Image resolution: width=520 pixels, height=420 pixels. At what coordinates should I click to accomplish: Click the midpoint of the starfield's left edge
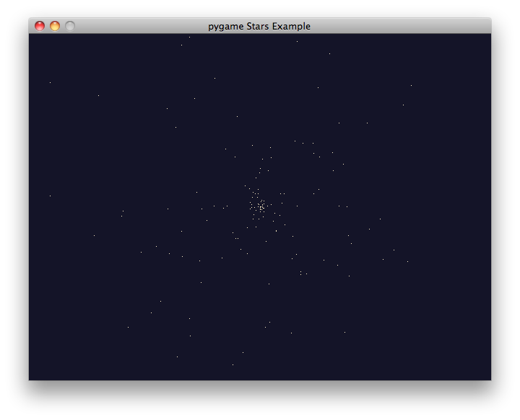pyautogui.click(x=31, y=207)
